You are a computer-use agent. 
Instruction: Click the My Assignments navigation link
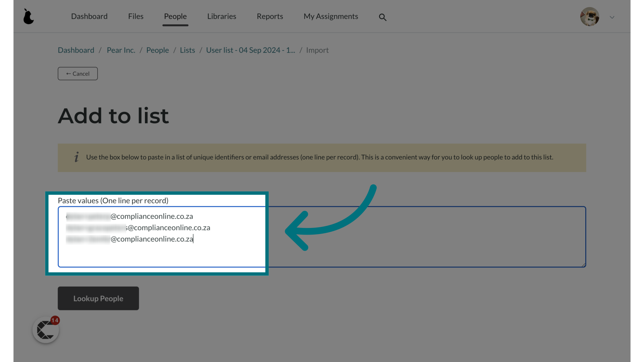coord(331,16)
